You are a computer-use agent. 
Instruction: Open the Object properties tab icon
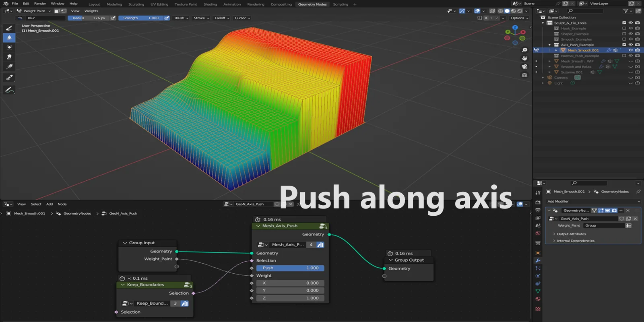pos(538,253)
